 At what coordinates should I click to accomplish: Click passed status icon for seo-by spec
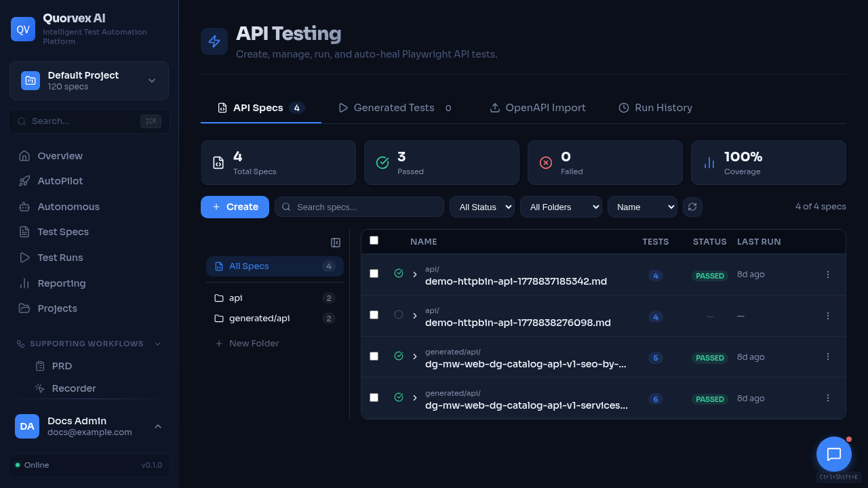(399, 356)
